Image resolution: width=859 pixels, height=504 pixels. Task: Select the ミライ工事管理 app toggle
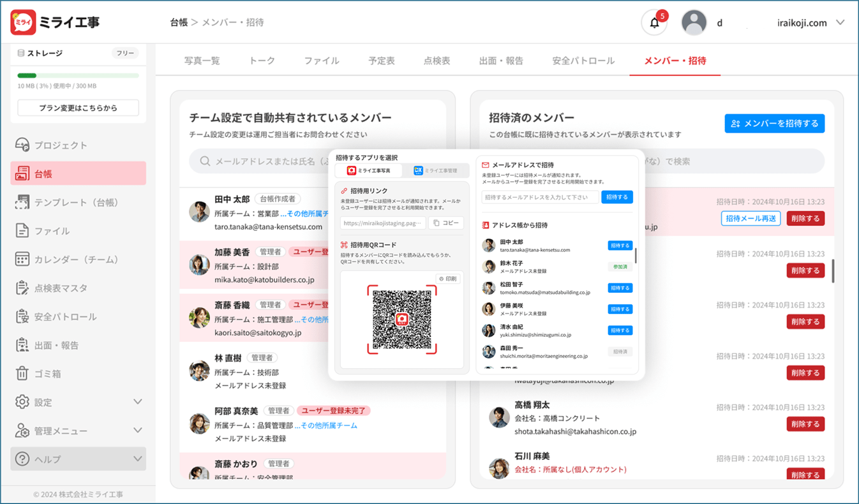pos(435,171)
